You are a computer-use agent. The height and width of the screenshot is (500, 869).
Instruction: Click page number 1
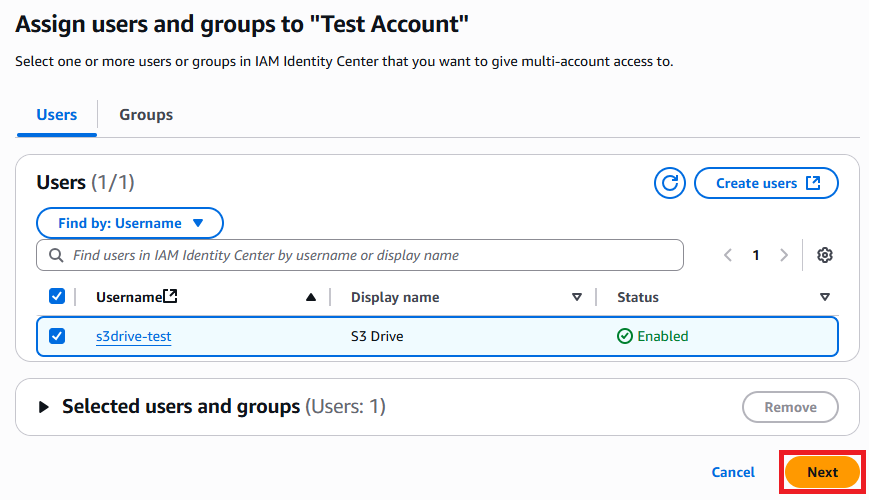pyautogui.click(x=755, y=255)
